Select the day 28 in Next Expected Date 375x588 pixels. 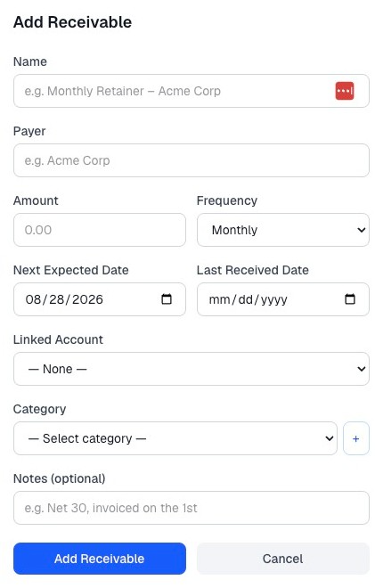point(57,299)
